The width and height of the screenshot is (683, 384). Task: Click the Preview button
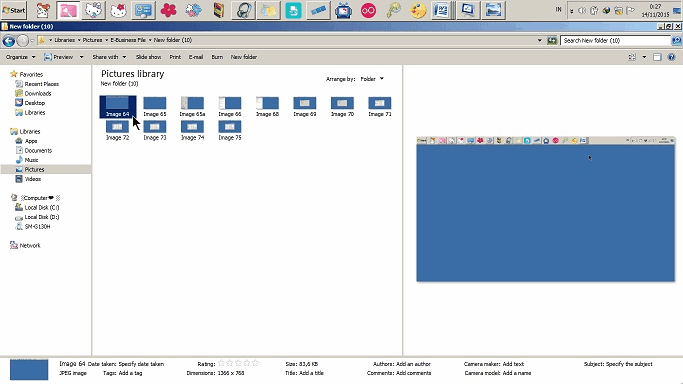tap(59, 57)
